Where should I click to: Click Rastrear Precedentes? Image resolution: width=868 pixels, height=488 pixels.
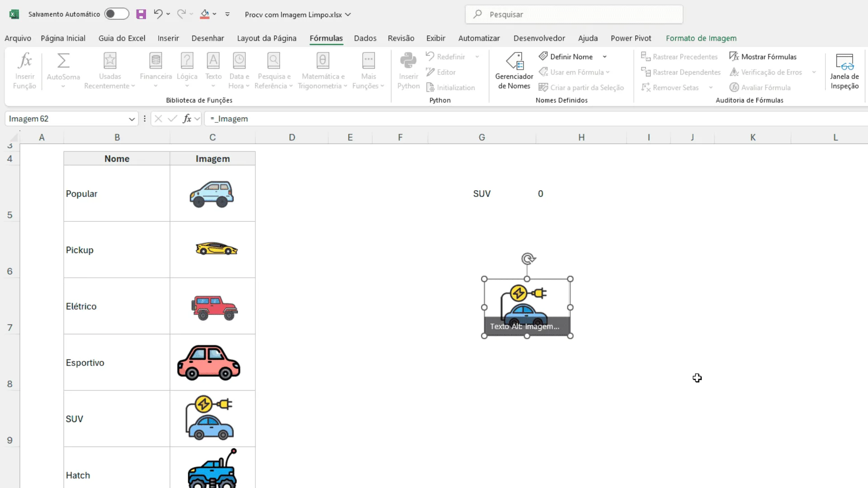(679, 56)
